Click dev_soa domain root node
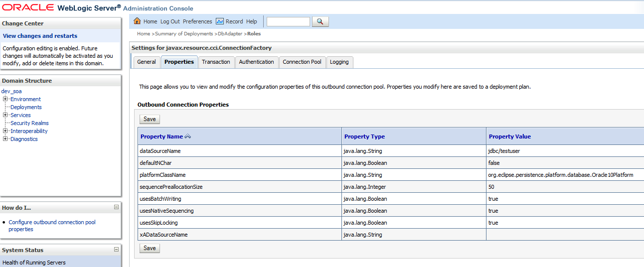Viewport: 644px width, 267px height. click(x=11, y=91)
